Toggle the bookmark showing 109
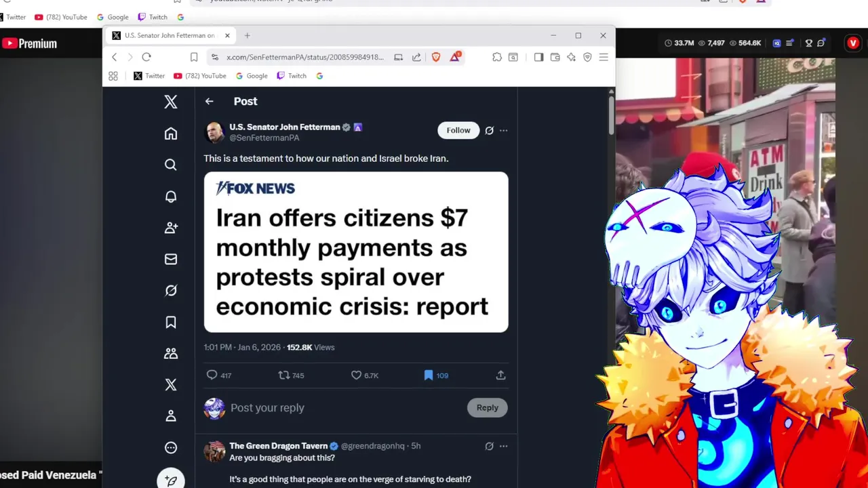 tap(435, 375)
